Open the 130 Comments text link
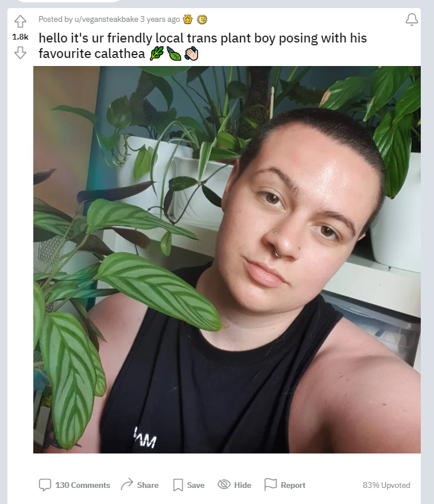 click(x=83, y=485)
